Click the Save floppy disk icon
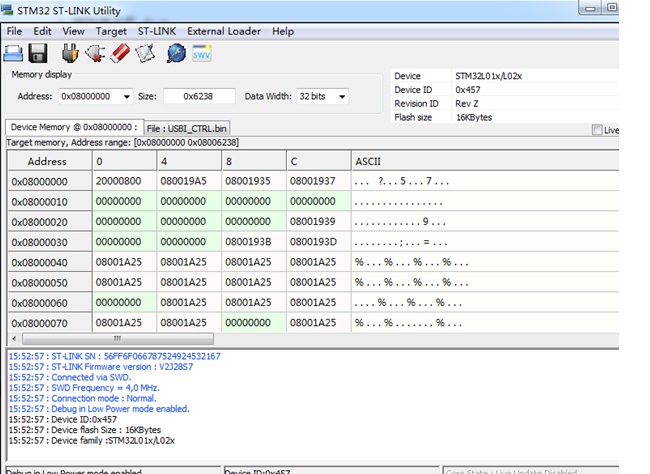This screenshot has width=650, height=474. point(38,54)
